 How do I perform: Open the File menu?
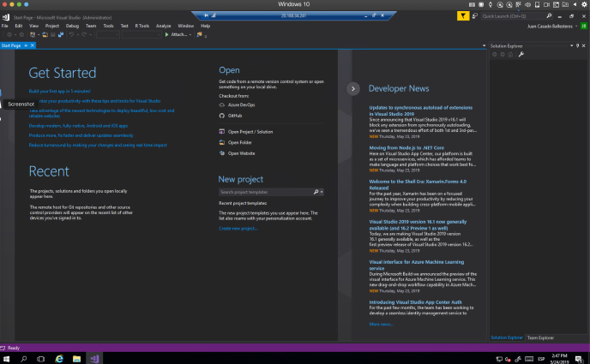[4, 26]
